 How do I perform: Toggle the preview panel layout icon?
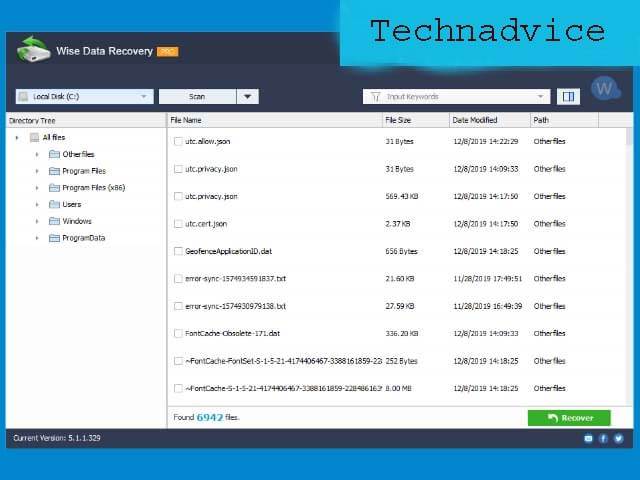tap(568, 97)
